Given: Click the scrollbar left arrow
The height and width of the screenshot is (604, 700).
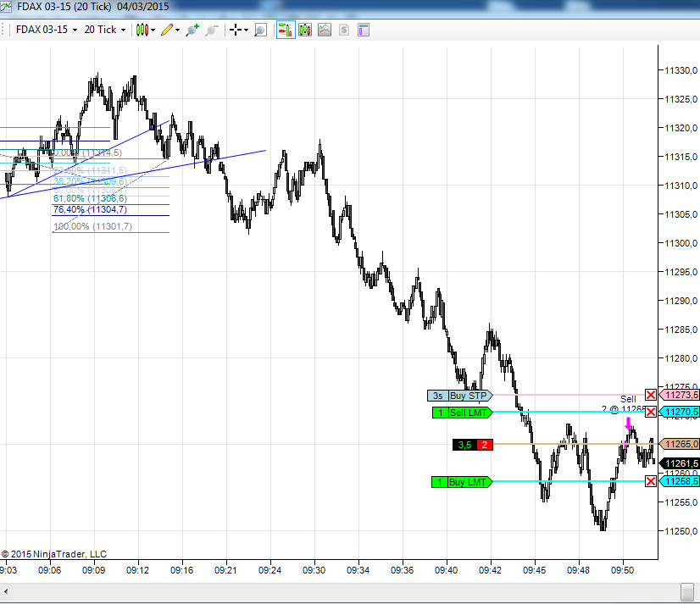Looking at the screenshot, I should click(6, 592).
